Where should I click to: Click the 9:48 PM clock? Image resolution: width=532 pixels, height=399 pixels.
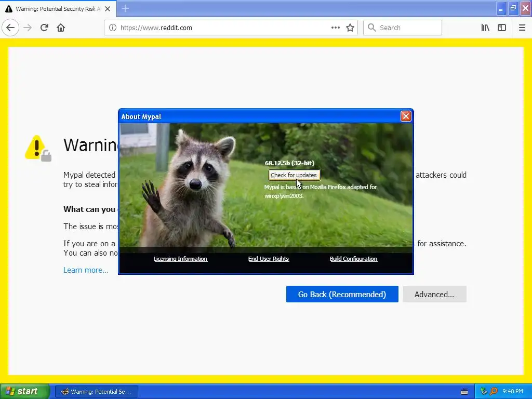pyautogui.click(x=513, y=392)
